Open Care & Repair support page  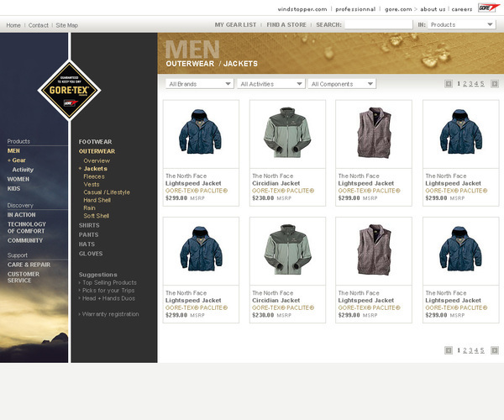[29, 265]
